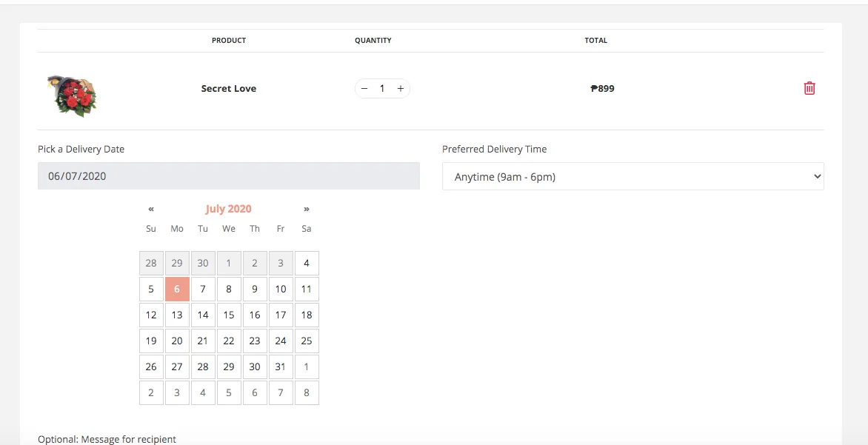Click the Secret Love product name

tap(229, 89)
